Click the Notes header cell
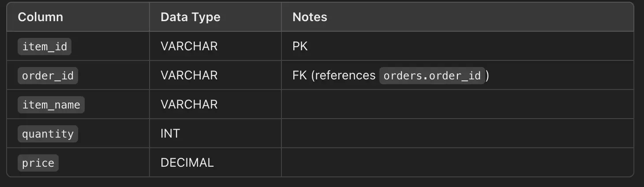The width and height of the screenshot is (644, 187). tap(310, 17)
